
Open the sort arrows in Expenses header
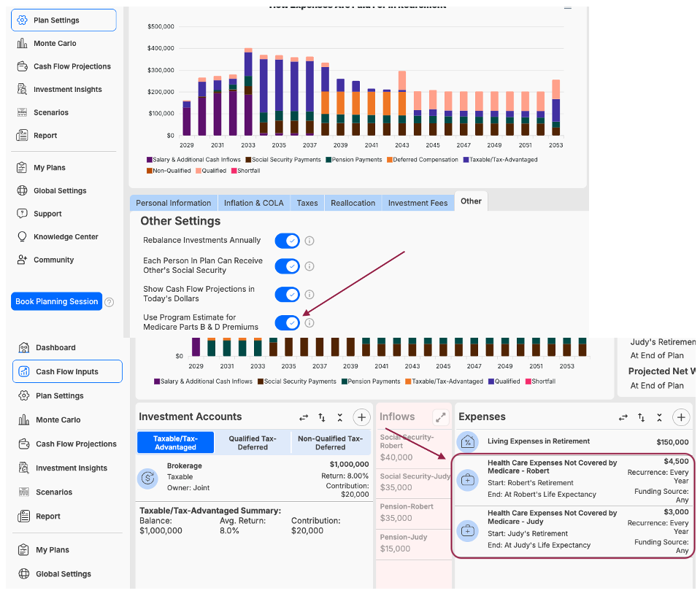[641, 417]
